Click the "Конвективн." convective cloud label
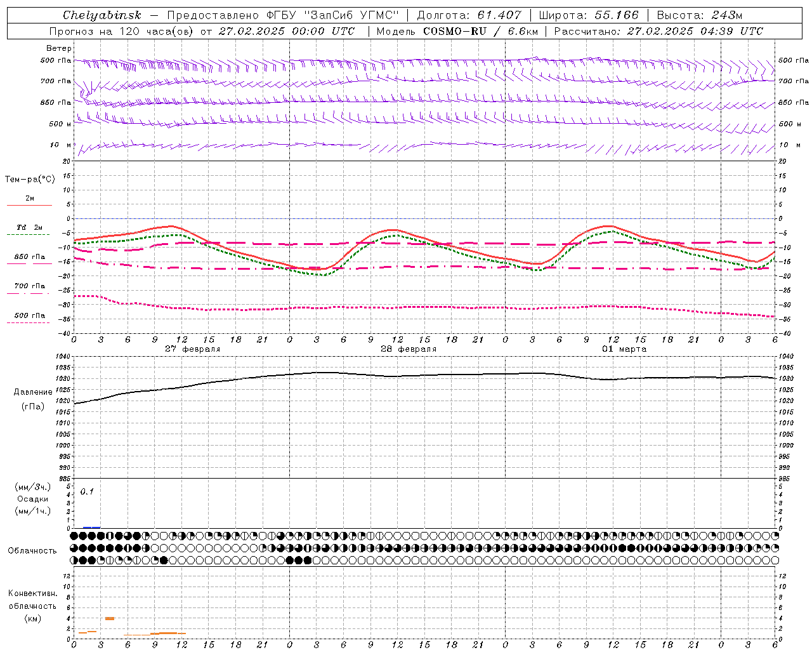This screenshot has height=650, width=812. tap(33, 594)
